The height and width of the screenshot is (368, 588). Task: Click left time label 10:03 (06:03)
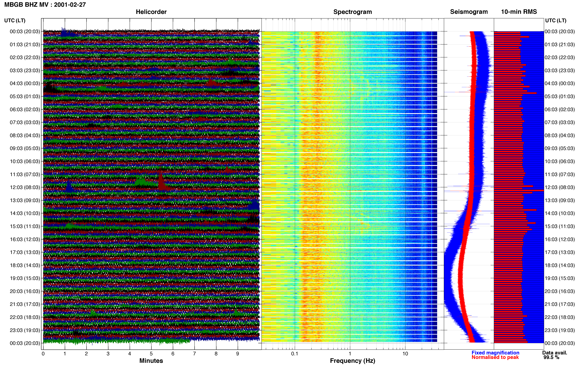[x=25, y=161]
